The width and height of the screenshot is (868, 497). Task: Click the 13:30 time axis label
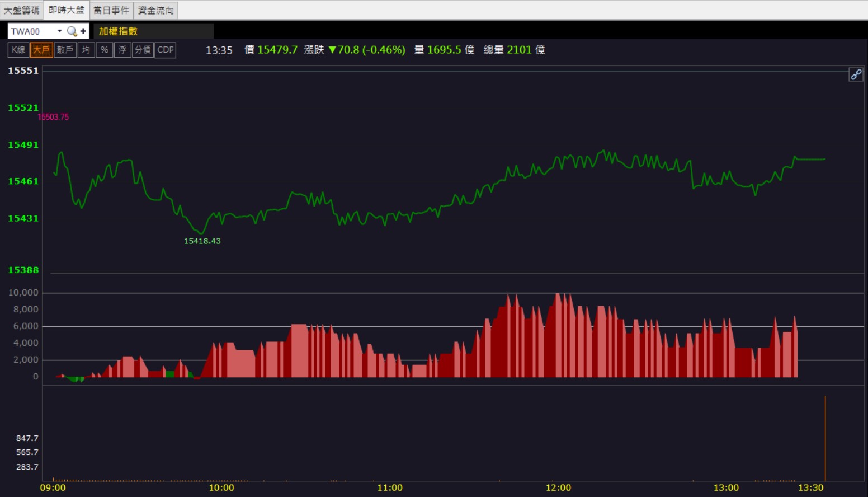coord(810,488)
